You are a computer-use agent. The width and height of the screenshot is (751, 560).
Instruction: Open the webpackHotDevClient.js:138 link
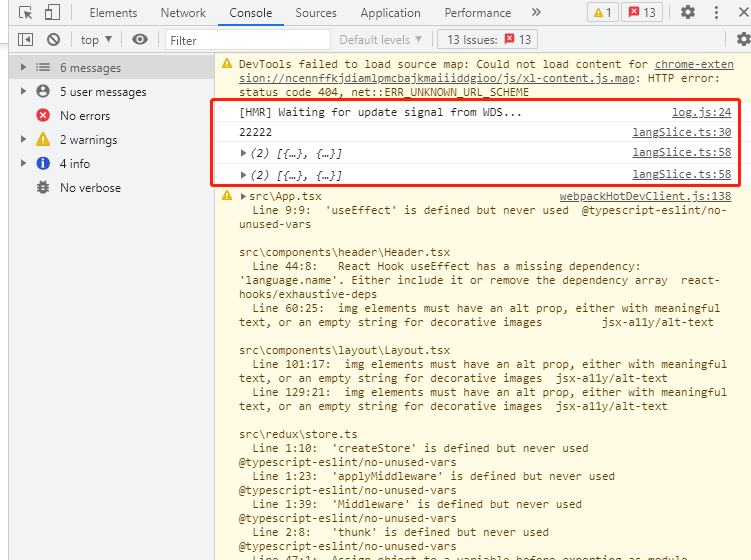tap(645, 196)
